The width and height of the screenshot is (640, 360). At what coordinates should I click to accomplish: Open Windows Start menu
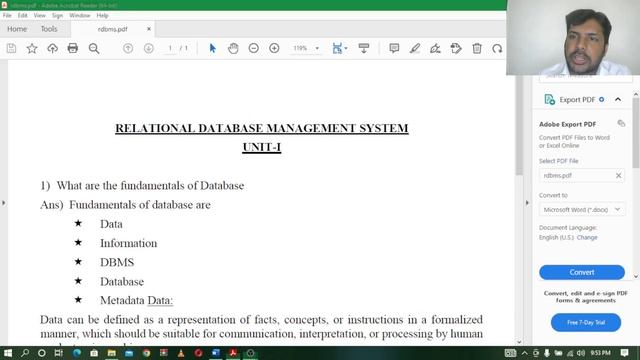pos(8,353)
